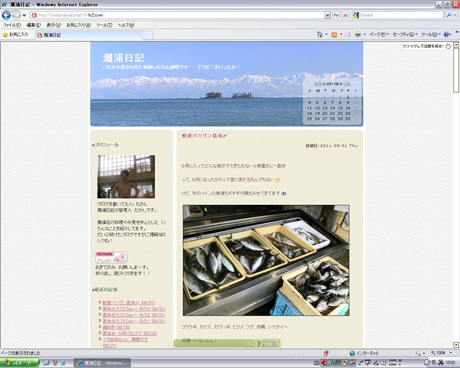
Task: Open the address bar history dropdown
Action: (327, 15)
